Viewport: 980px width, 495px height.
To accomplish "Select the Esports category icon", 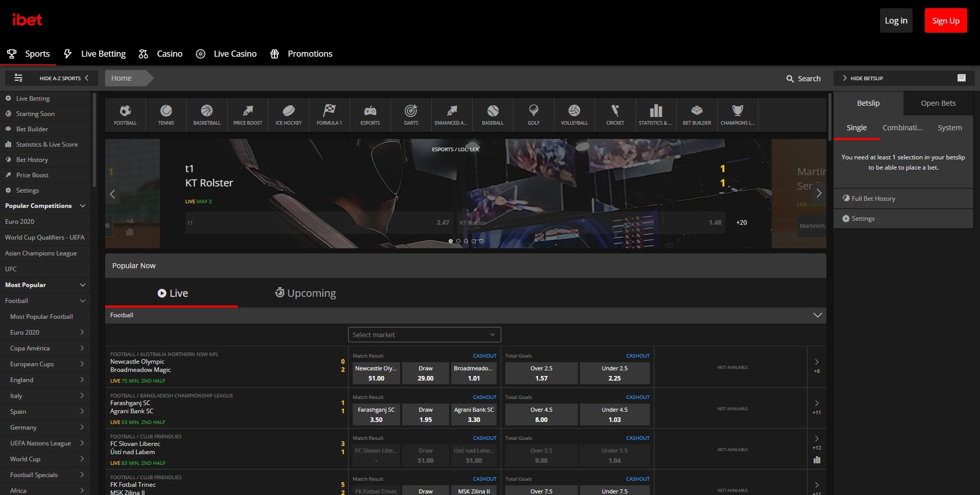I will 370,114.
